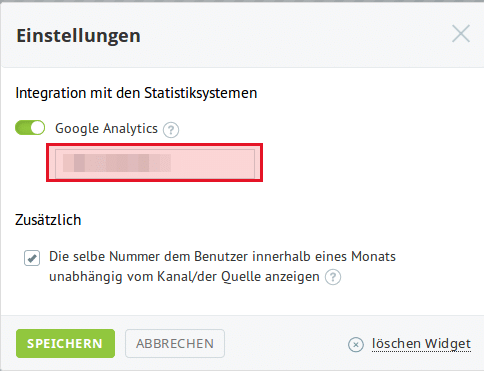Click help icon after 'Quelle anzeigen'
Viewport: 484px width, 371px height.
click(x=333, y=277)
